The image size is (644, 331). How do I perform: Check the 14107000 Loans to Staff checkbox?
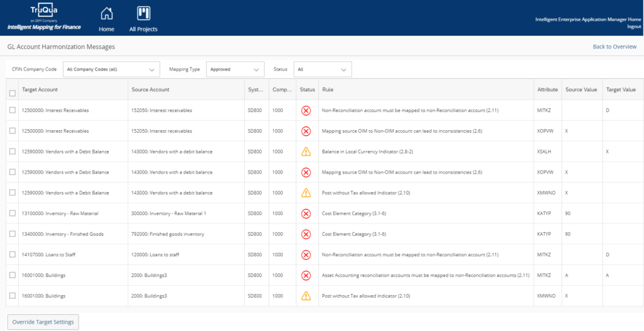[x=13, y=254]
